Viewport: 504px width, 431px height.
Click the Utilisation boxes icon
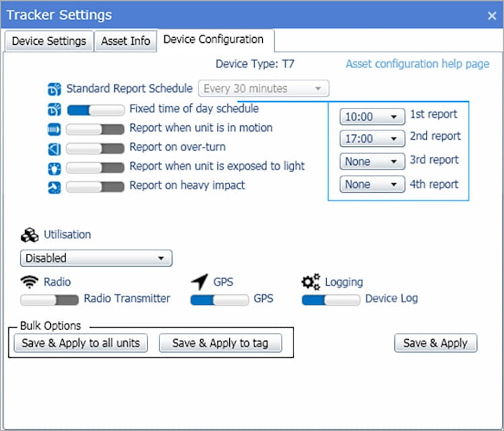coord(30,235)
